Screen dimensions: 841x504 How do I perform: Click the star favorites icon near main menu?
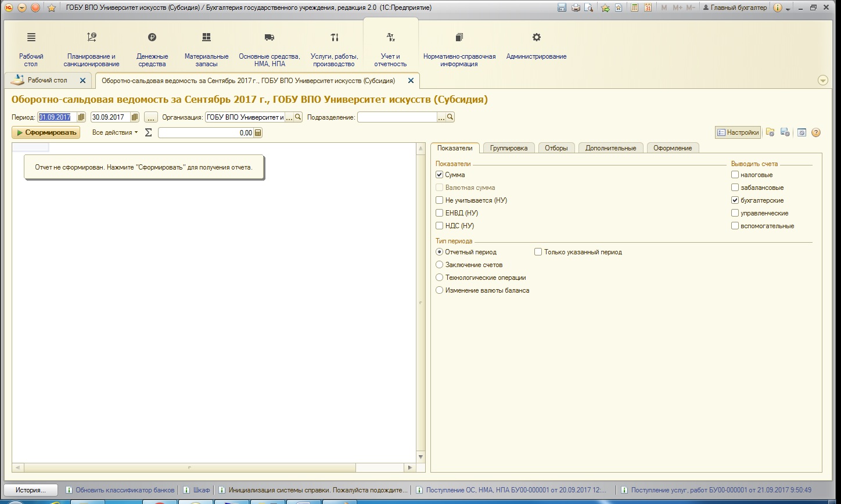(x=51, y=8)
